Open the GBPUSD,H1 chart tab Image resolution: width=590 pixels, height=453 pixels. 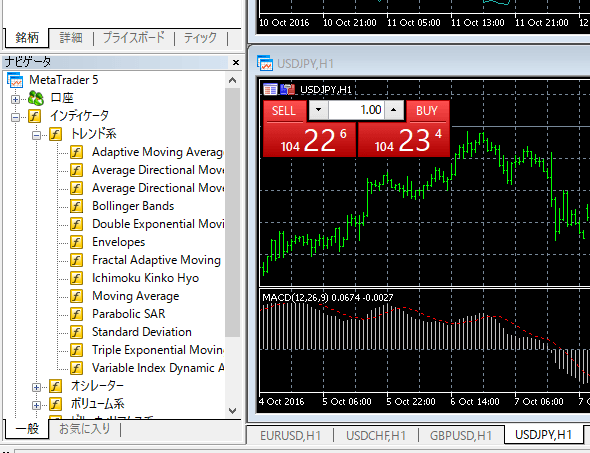461,435
